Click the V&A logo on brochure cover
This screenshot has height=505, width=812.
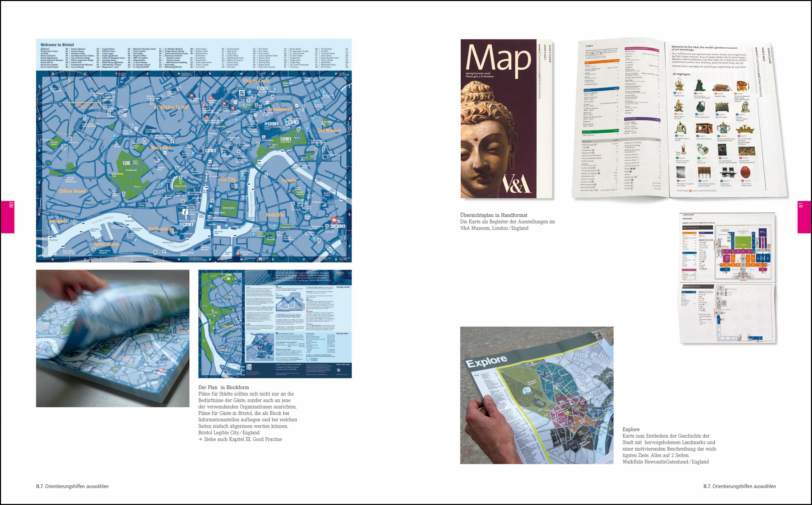click(x=517, y=184)
